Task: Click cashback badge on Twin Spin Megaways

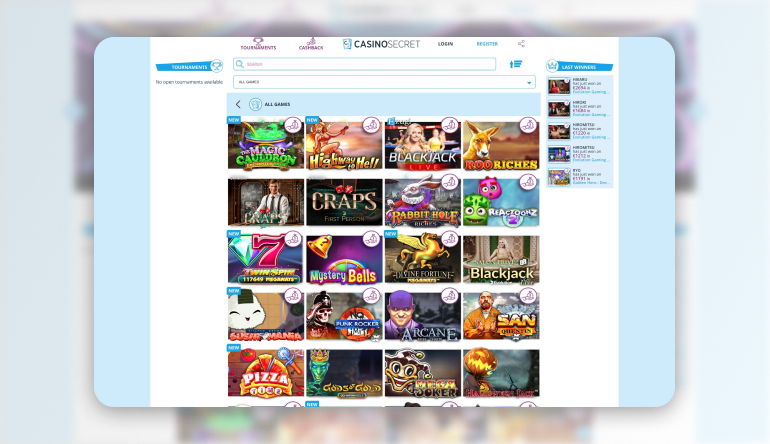Action: point(293,239)
